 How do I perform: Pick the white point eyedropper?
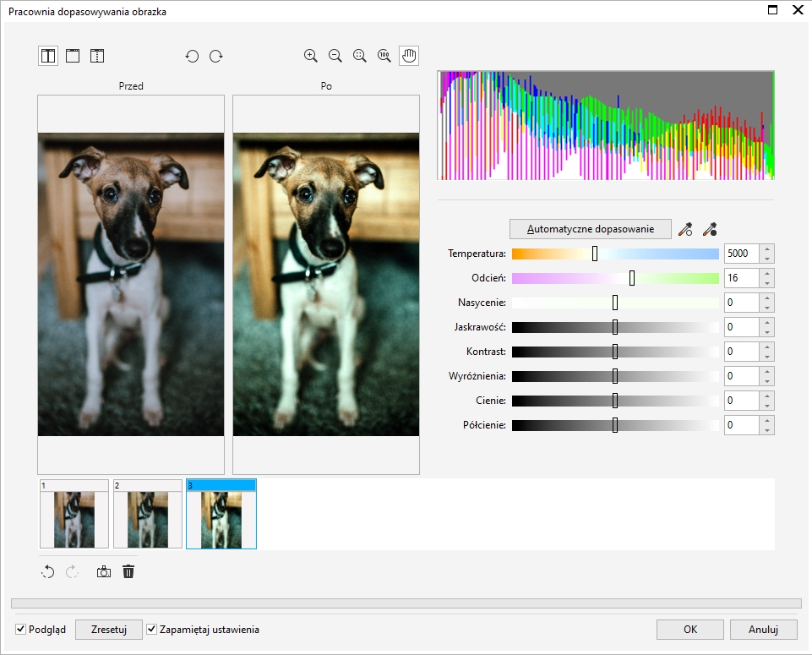685,229
